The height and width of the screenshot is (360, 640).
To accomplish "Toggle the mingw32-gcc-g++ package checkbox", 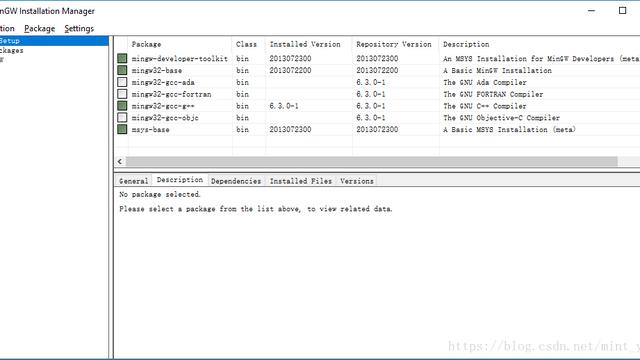I will (x=122, y=106).
